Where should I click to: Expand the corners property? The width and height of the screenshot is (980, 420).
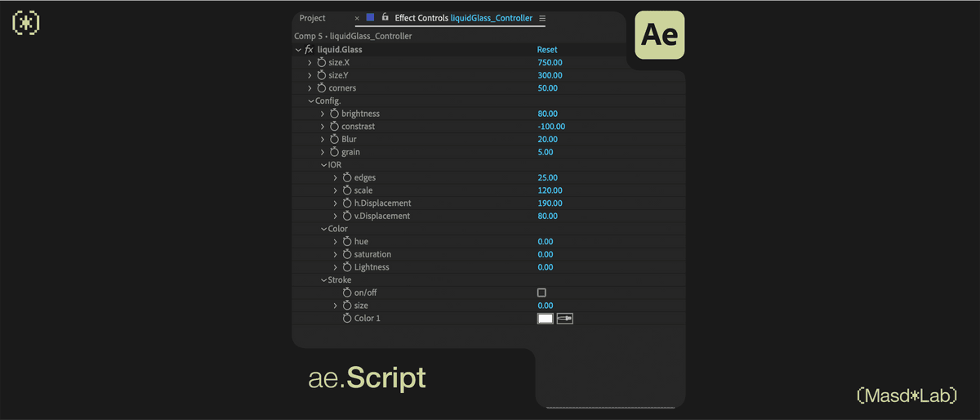pos(310,88)
